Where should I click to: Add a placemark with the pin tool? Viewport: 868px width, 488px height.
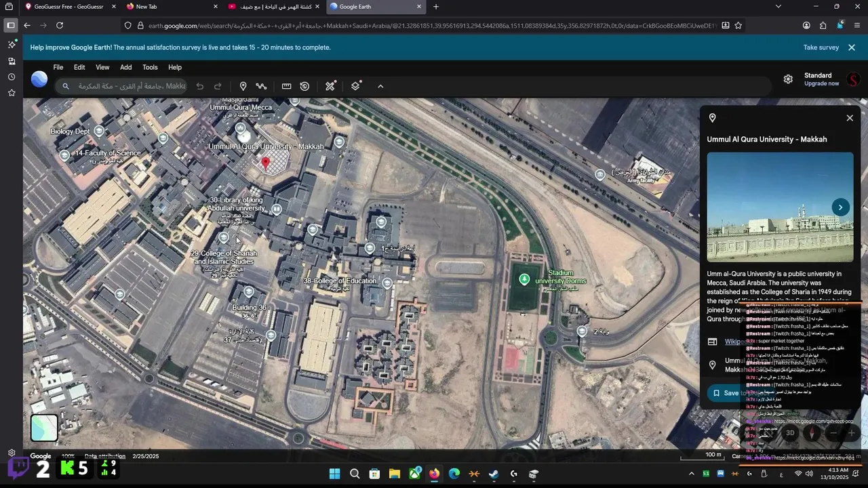[243, 86]
